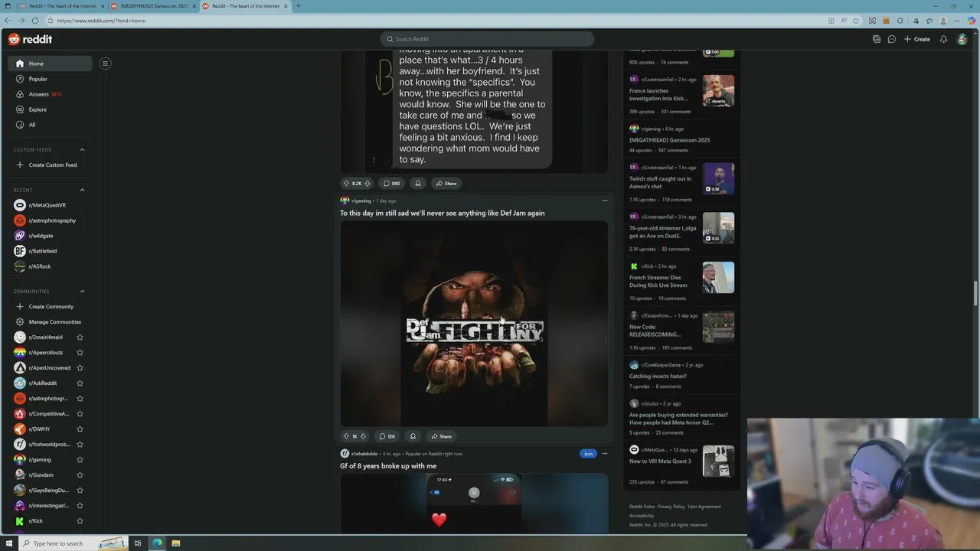Open the Reddit user avatar menu
This screenshot has height=551, width=980.
pyautogui.click(x=962, y=39)
